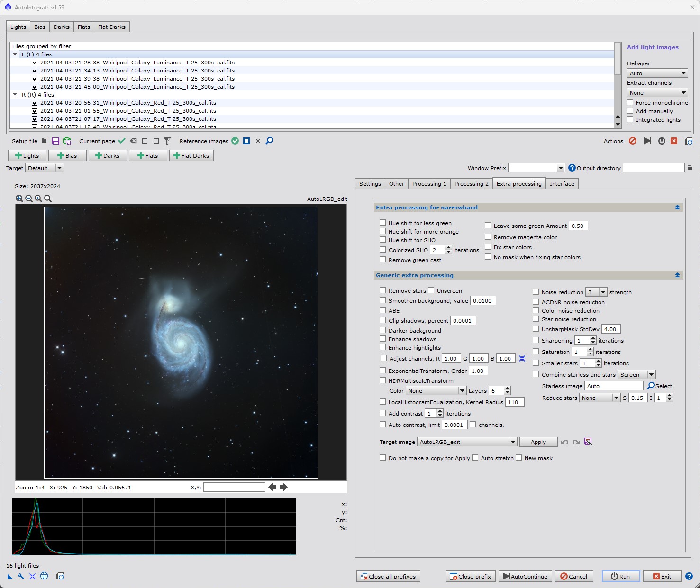Click the red cancel circle in Actions

coord(633,141)
